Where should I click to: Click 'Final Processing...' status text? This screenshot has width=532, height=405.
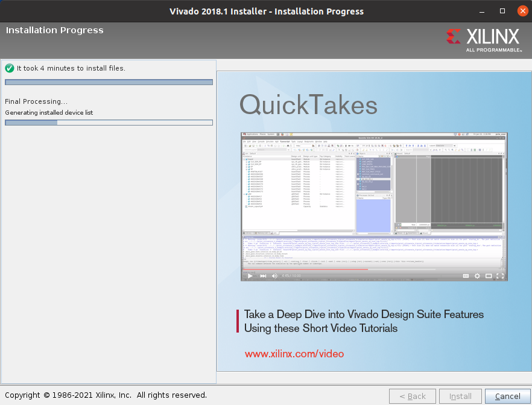(36, 101)
